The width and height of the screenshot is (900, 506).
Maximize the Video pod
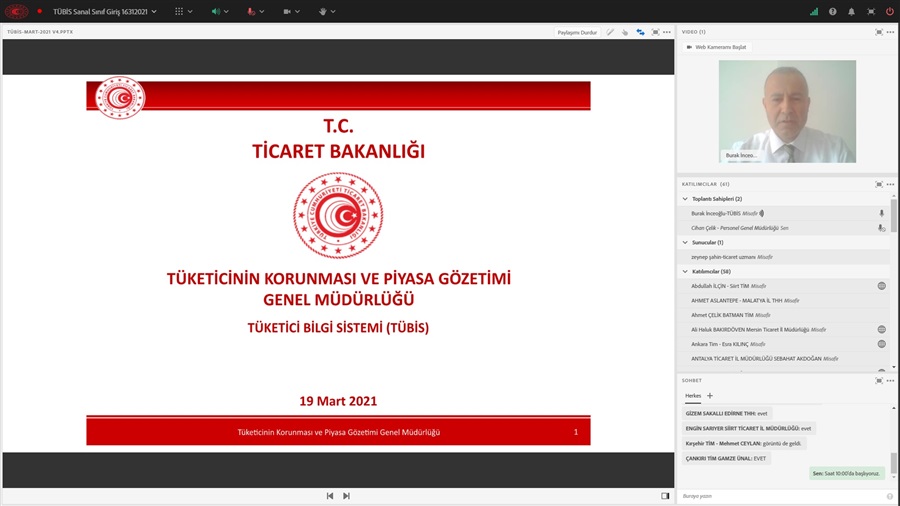(x=879, y=32)
